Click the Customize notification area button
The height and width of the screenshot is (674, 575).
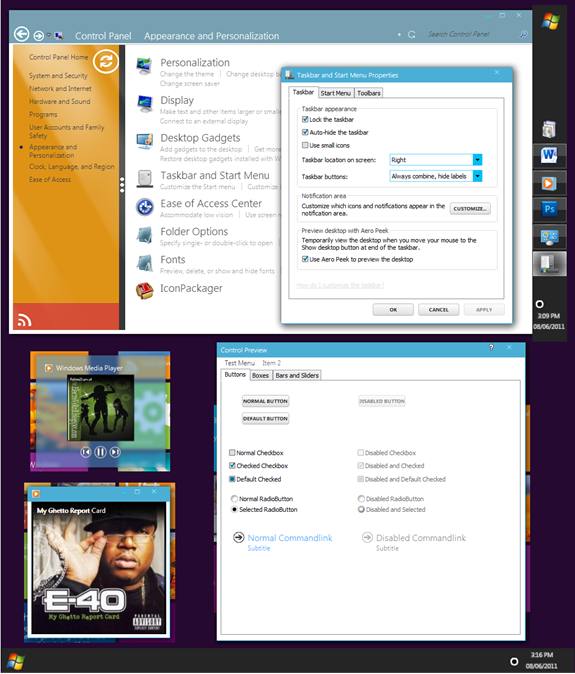point(470,208)
